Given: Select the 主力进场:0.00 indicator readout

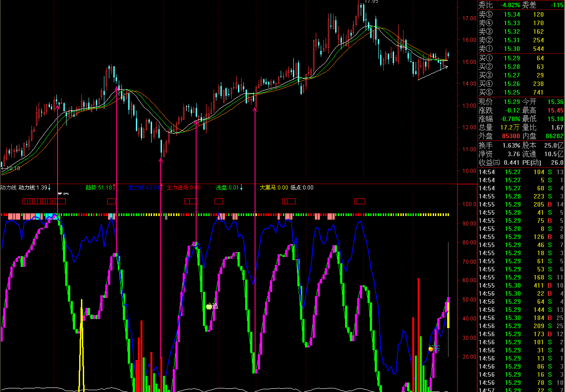Looking at the screenshot, I should 184,188.
